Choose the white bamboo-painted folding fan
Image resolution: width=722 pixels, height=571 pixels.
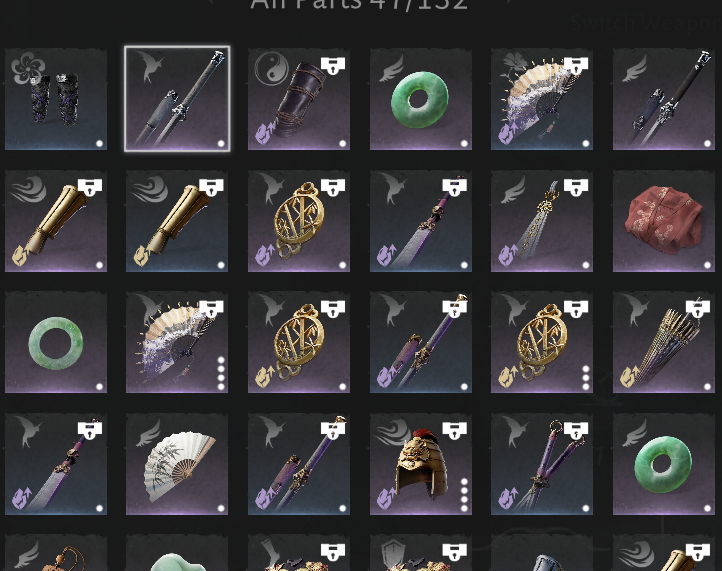(x=177, y=464)
